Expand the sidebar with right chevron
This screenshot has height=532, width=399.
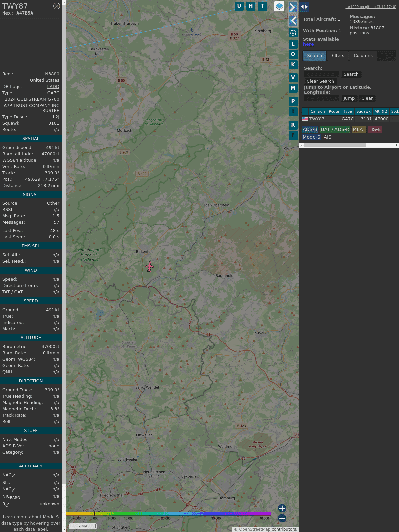293,7
